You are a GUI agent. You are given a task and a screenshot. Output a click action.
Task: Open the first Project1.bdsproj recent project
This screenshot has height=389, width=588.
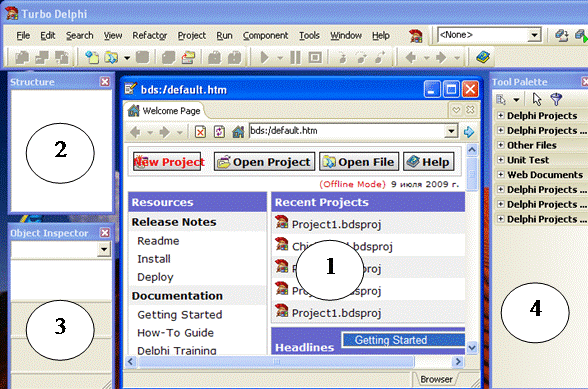(x=336, y=224)
